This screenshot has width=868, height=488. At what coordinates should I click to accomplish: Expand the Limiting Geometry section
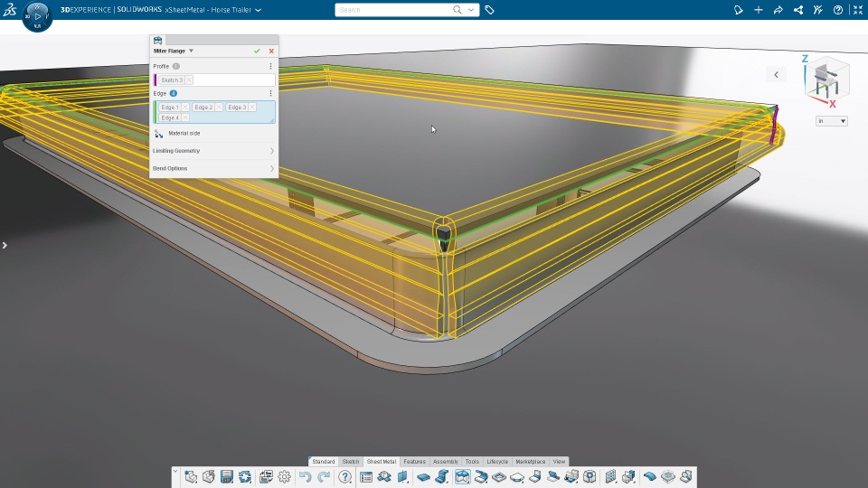pyautogui.click(x=213, y=151)
